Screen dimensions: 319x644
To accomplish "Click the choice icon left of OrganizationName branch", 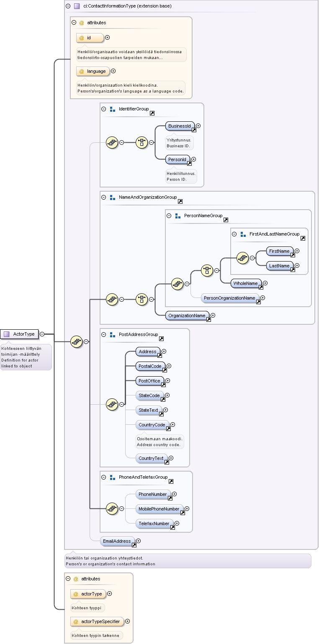I will coord(142,299).
